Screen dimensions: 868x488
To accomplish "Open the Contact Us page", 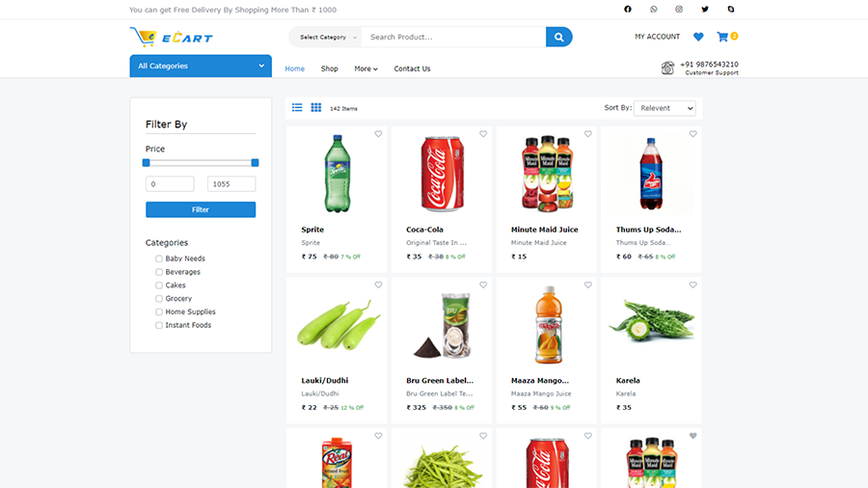I will 412,68.
